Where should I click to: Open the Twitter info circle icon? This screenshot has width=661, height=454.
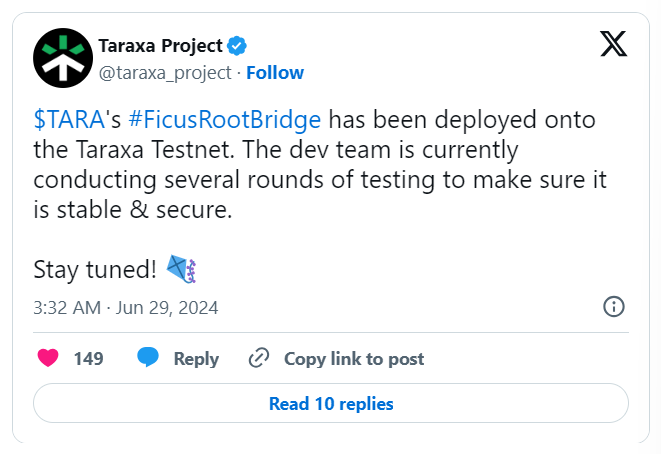pyautogui.click(x=614, y=306)
